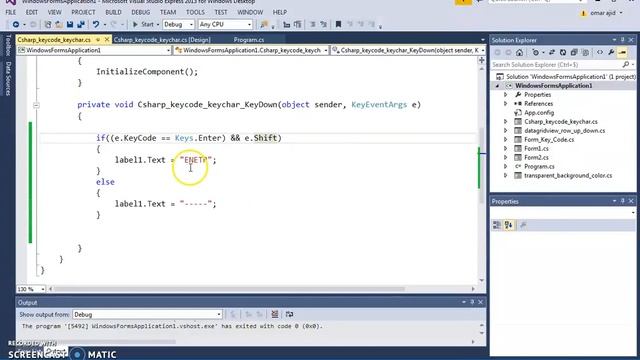
Task: Refresh the Solution Explorer
Action: click(x=563, y=52)
